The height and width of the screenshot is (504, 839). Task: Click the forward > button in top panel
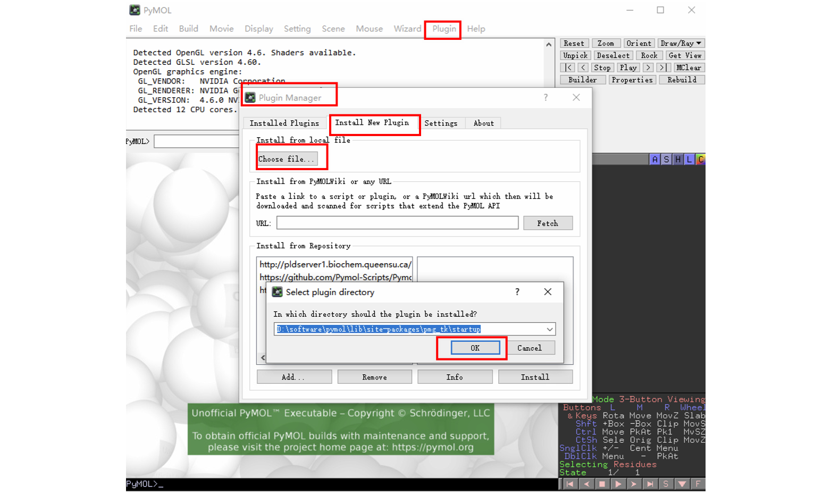point(648,68)
